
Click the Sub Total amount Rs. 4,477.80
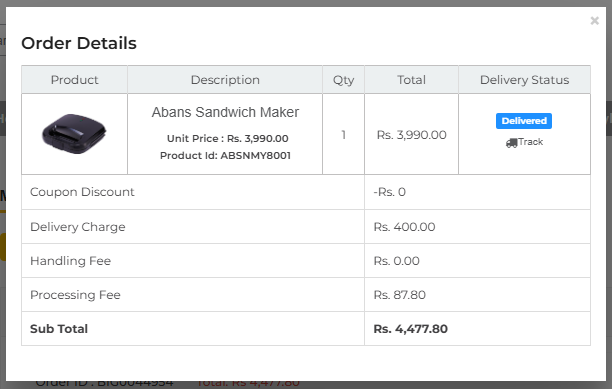tap(411, 329)
